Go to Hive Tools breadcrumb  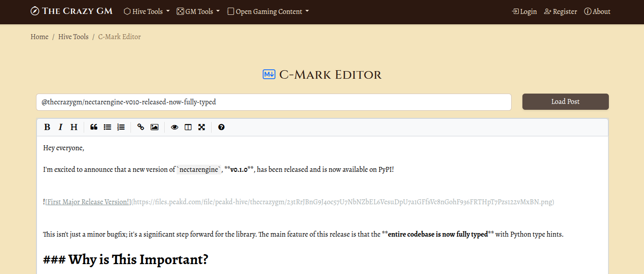click(73, 37)
